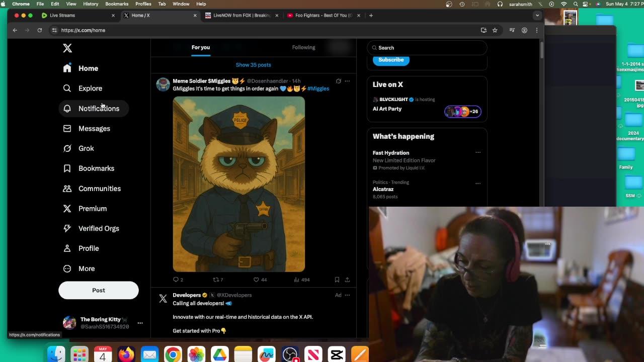Open the Chrome profile avatar icon
The height and width of the screenshot is (362, 644).
pyautogui.click(x=524, y=30)
